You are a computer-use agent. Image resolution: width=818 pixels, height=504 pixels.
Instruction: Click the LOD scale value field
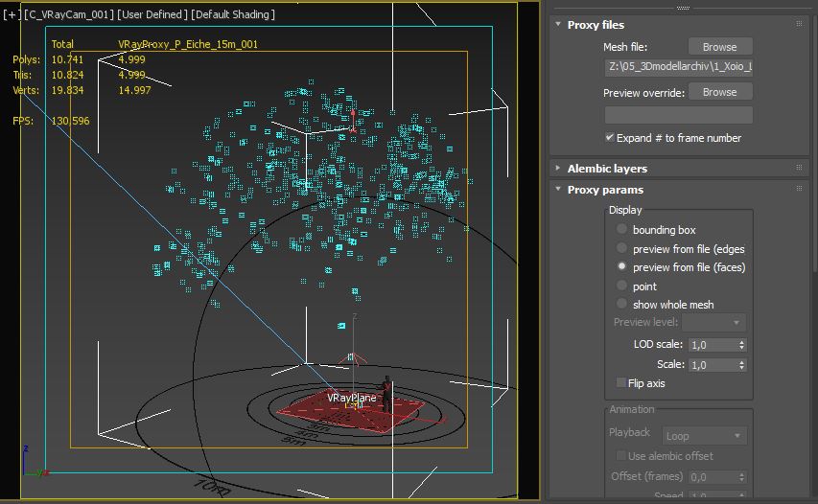coord(712,345)
